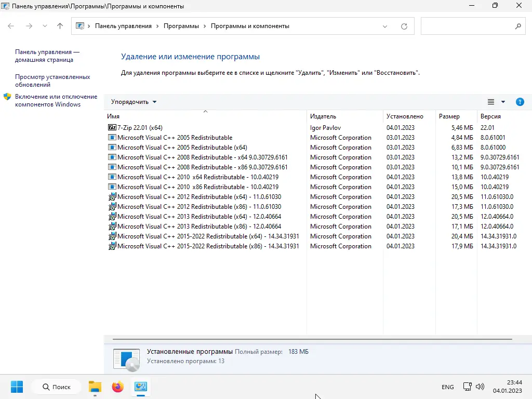The image size is (532, 399).
Task: Launch Firefox from the taskbar
Action: click(x=118, y=387)
